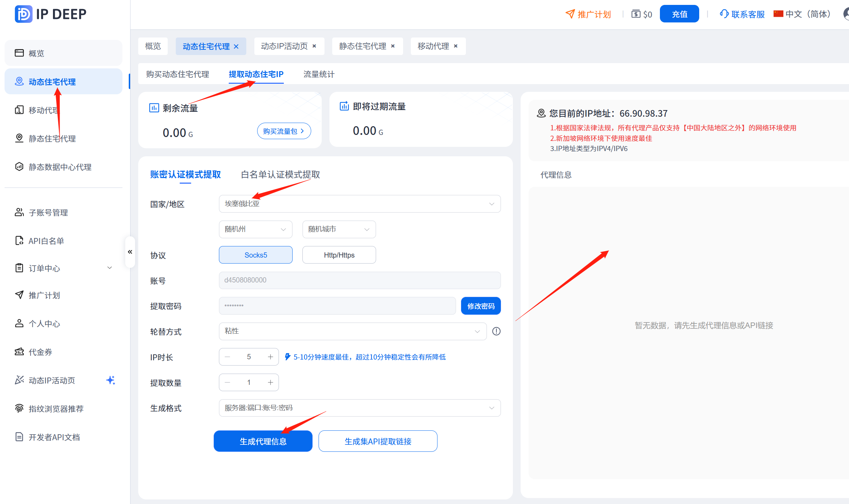Close the 动态IP活动页 page tab
The width and height of the screenshot is (849, 504).
[314, 46]
